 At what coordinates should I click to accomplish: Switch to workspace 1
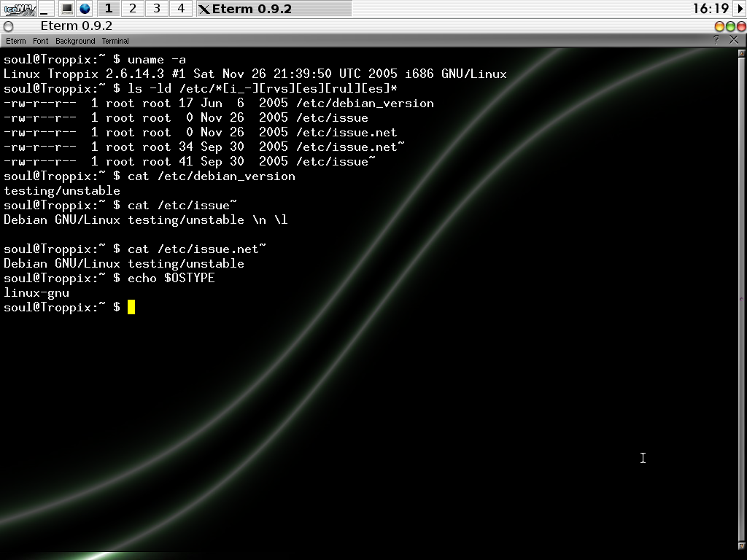[x=109, y=9]
